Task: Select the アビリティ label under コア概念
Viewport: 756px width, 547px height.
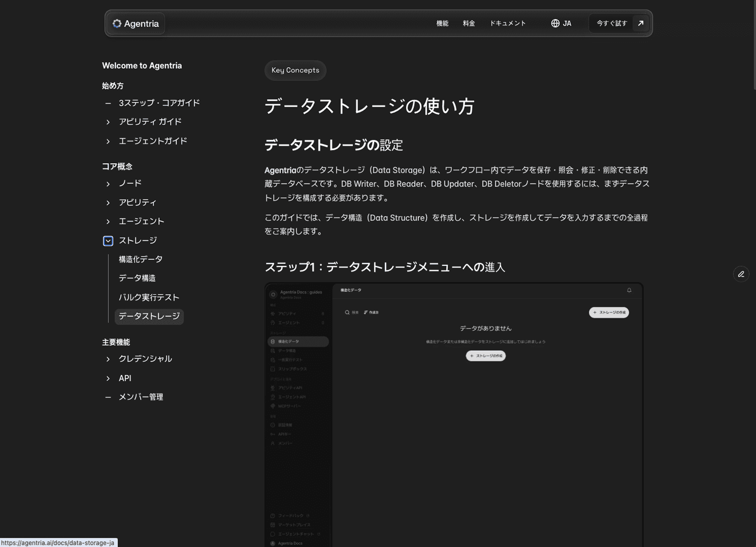Action: 138,203
